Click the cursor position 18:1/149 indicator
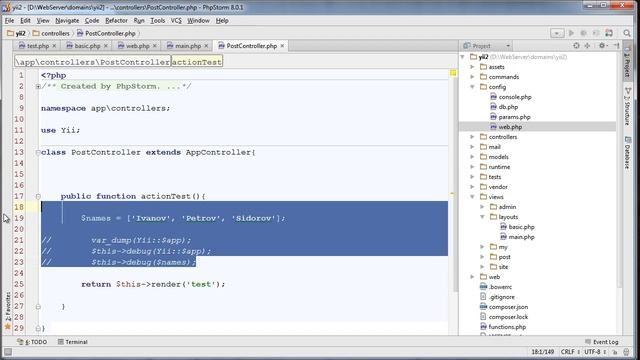The width and height of the screenshot is (640, 360). (542, 352)
